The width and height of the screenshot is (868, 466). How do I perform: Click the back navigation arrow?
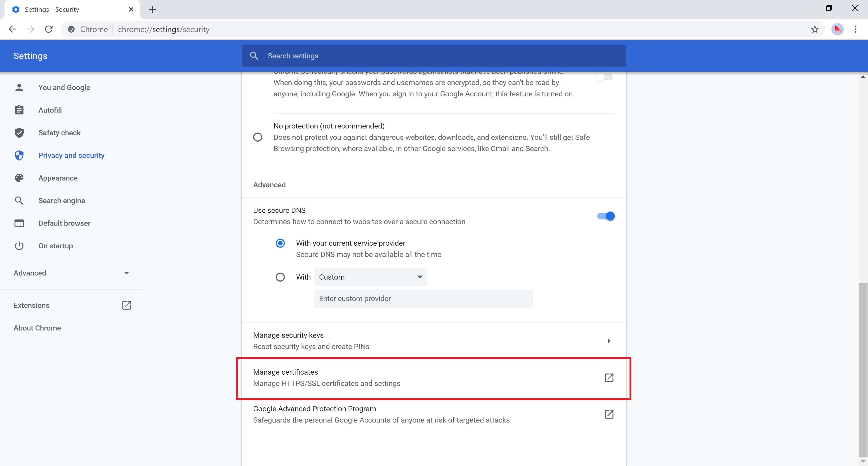12,29
